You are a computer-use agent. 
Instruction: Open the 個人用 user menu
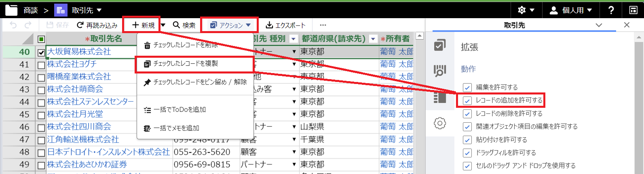point(570,10)
